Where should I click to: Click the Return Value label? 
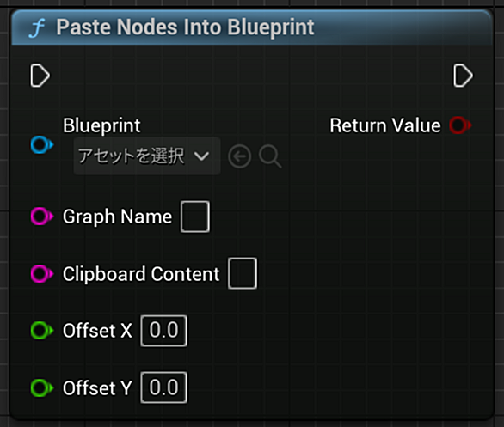tap(385, 125)
